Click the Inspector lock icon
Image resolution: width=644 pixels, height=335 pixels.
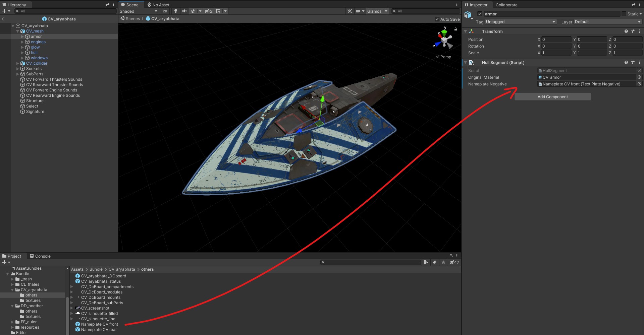633,5
